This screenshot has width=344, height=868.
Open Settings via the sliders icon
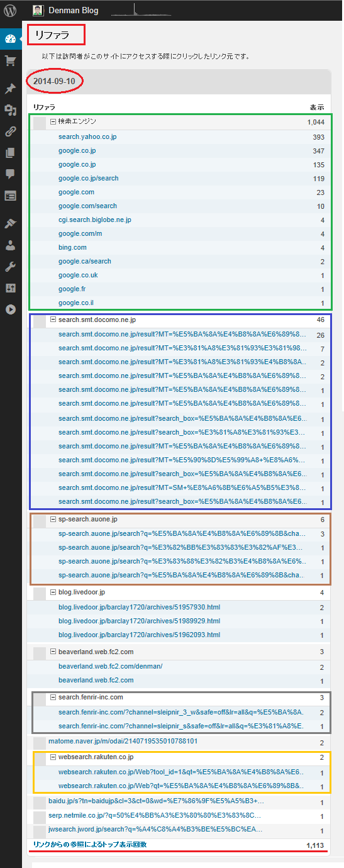click(x=10, y=288)
